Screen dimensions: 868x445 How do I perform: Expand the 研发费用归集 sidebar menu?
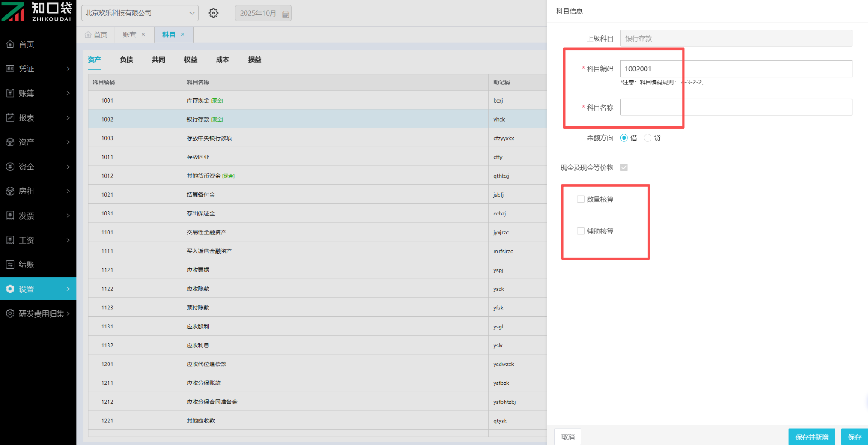coord(38,314)
